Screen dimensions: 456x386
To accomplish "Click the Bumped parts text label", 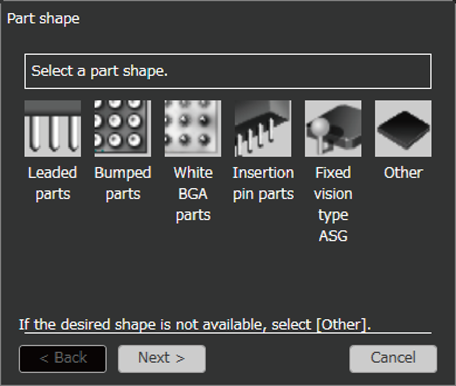I will (x=123, y=183).
